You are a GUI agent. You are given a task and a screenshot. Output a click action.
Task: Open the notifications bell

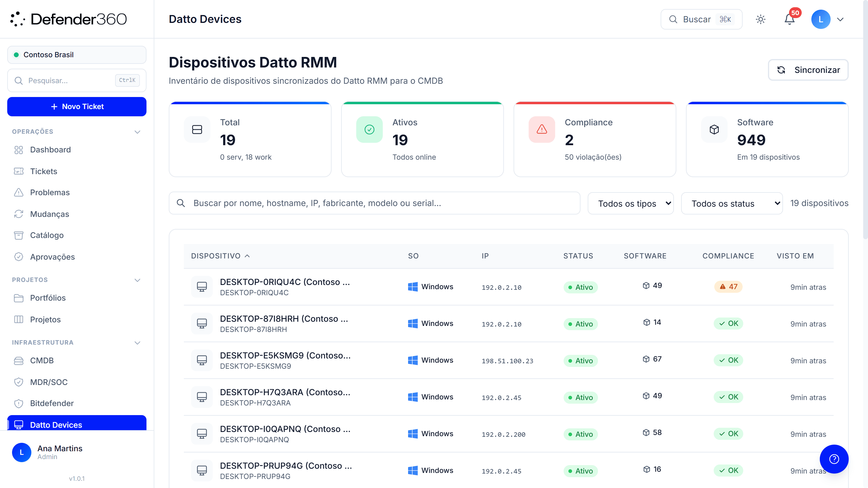click(790, 19)
